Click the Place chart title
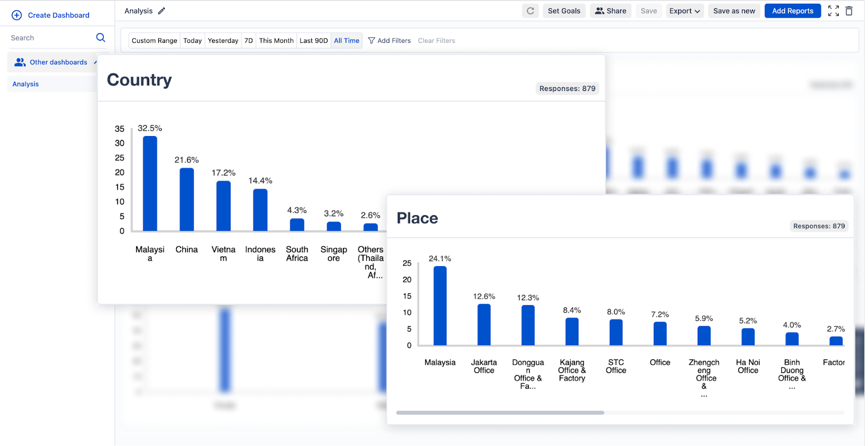Screen dimensions: 868x446 tap(417, 218)
